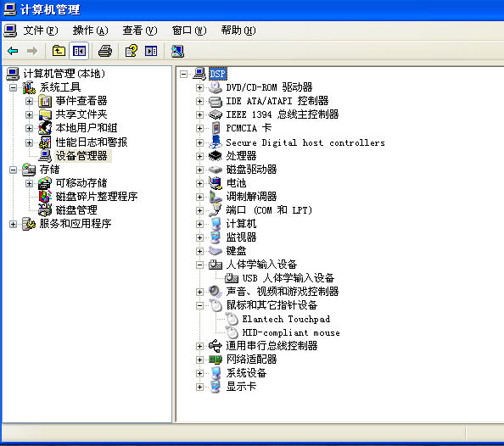
Task: Click the USB icon for 通用串行总线控制器
Action: click(x=215, y=346)
